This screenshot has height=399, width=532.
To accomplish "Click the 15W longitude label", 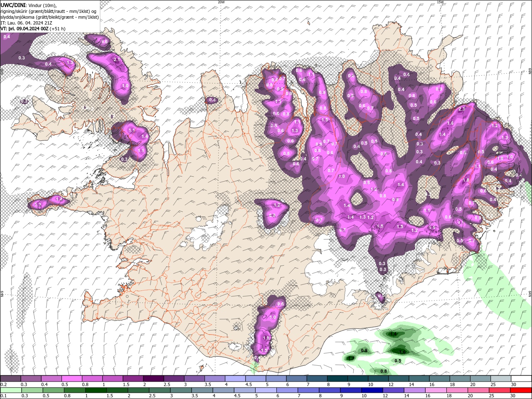I will coord(440,2).
